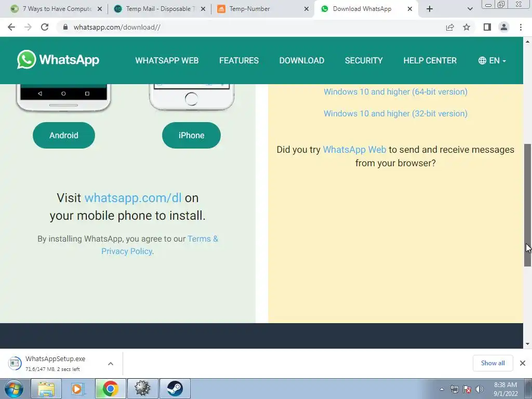Click the Android download button
The image size is (532, 399).
(x=64, y=135)
